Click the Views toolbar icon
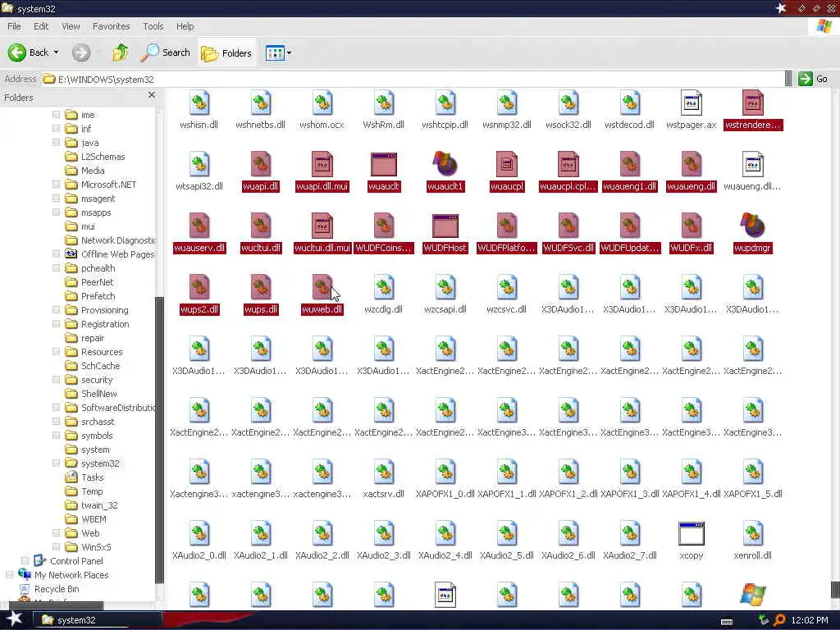This screenshot has height=630, width=840. (275, 52)
